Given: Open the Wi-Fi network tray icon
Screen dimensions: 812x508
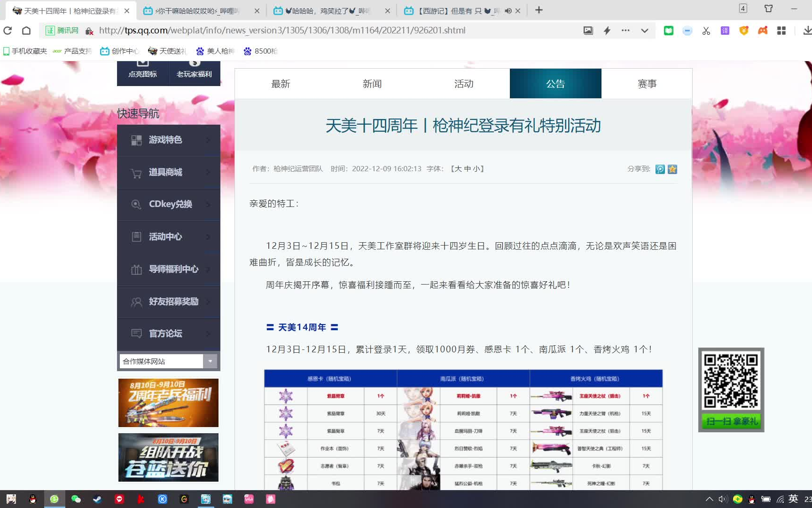Looking at the screenshot, I should coord(780,499).
